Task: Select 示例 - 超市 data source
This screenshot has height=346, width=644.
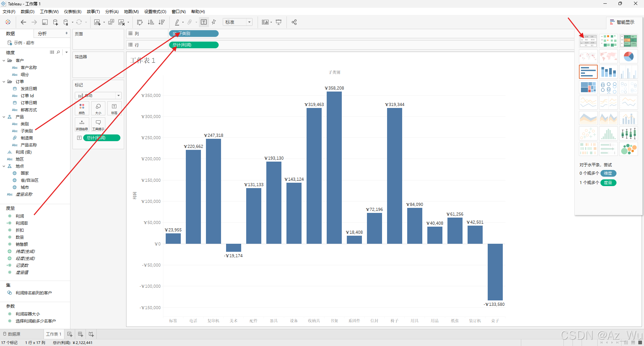Action: point(24,43)
